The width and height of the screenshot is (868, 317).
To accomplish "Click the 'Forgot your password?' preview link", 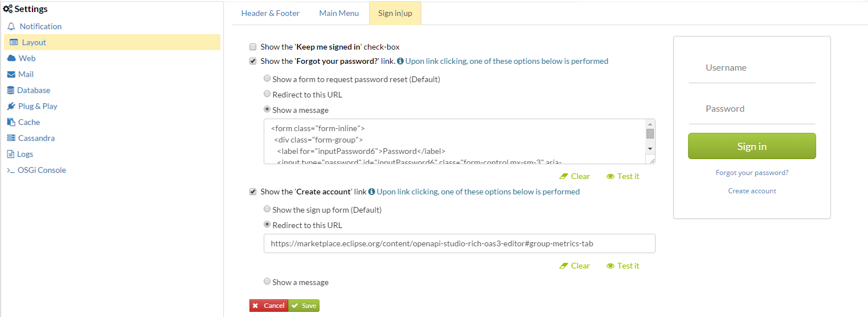I will pyautogui.click(x=752, y=172).
